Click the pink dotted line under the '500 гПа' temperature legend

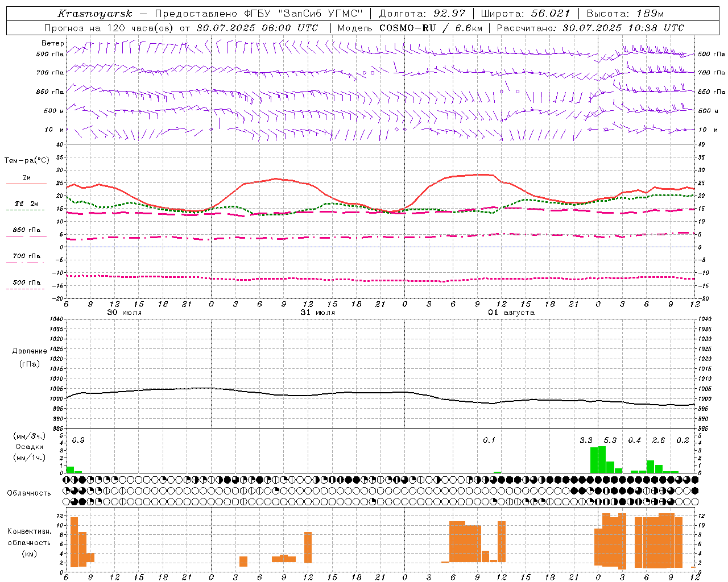(x=25, y=289)
